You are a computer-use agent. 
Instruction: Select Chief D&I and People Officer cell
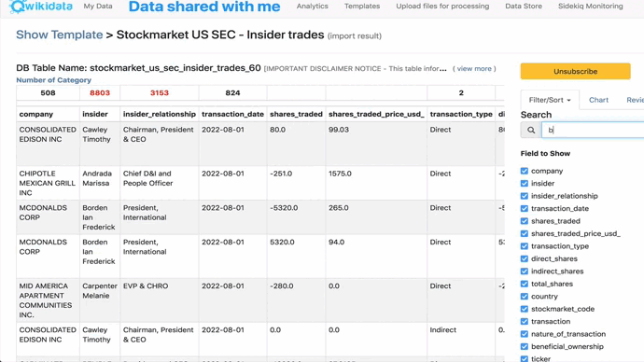(x=160, y=183)
